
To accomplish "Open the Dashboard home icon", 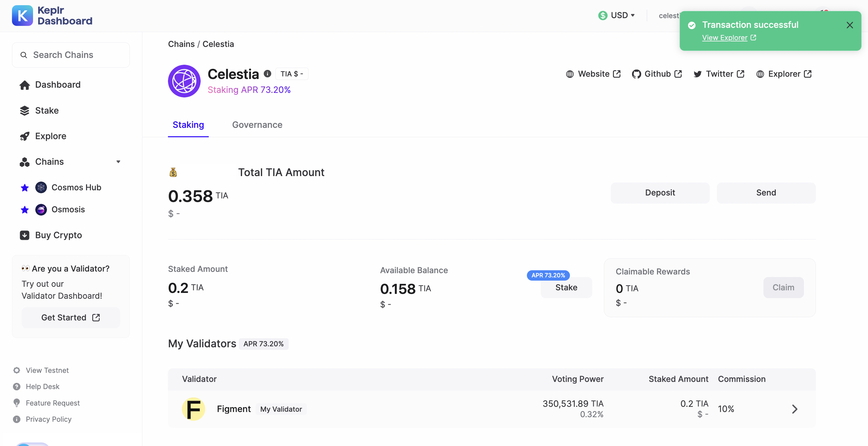I will point(25,85).
